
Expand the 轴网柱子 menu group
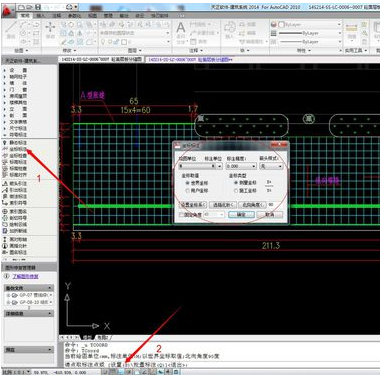[x=15, y=77]
